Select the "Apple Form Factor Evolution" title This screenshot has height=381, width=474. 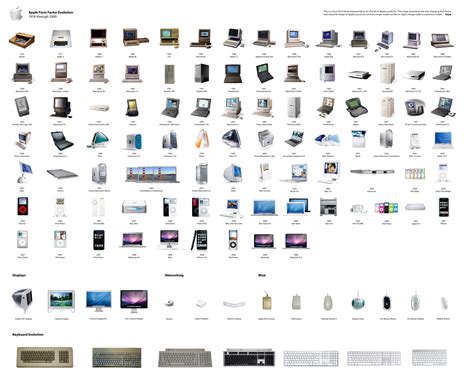(51, 12)
